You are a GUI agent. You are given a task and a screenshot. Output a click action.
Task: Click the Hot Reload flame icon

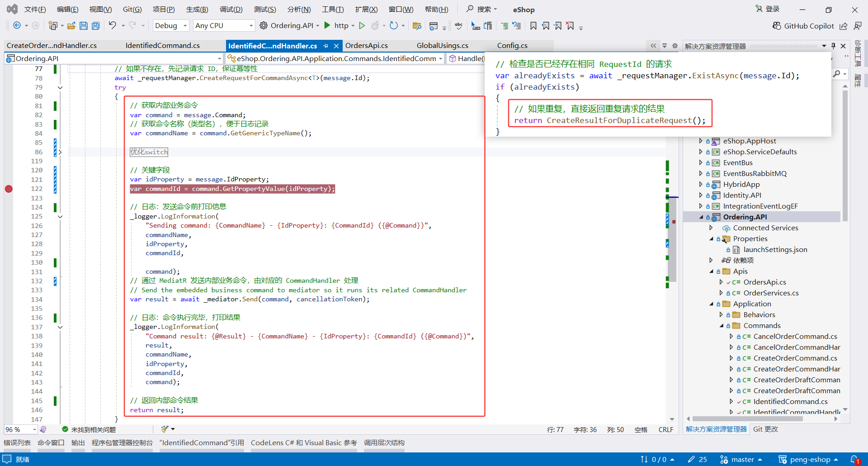point(375,26)
